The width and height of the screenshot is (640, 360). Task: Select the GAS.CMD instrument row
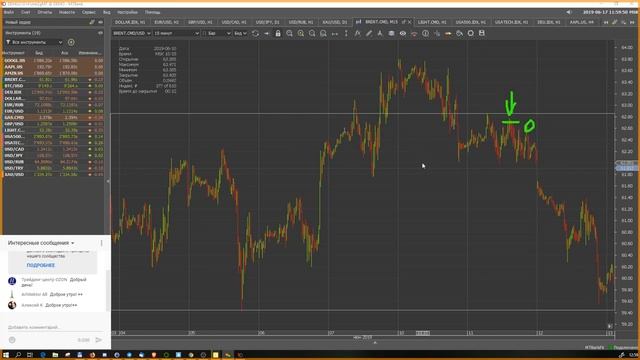(x=53, y=118)
